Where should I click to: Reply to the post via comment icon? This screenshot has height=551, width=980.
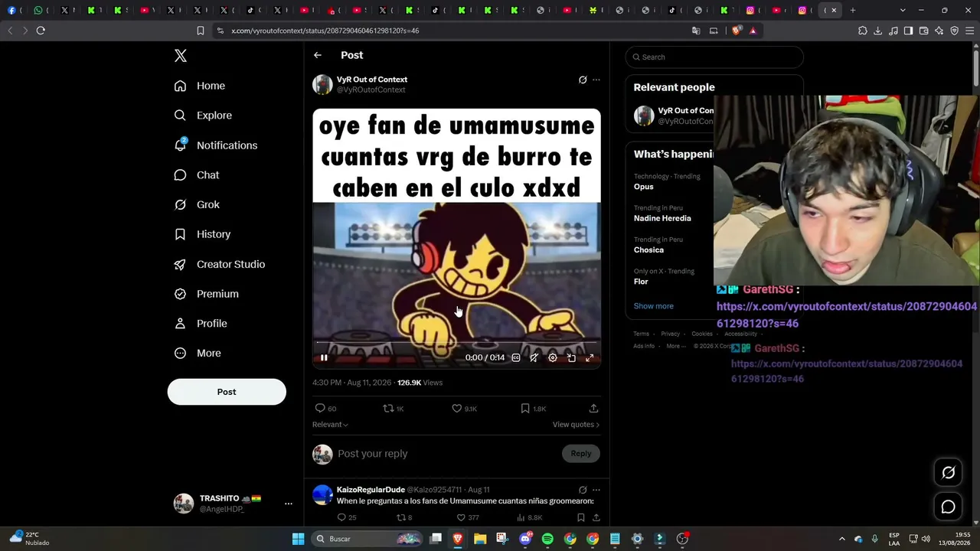pos(320,409)
